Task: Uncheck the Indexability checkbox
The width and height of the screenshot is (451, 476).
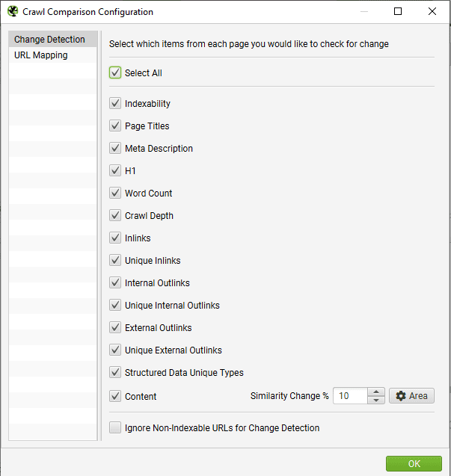Action: tap(115, 104)
